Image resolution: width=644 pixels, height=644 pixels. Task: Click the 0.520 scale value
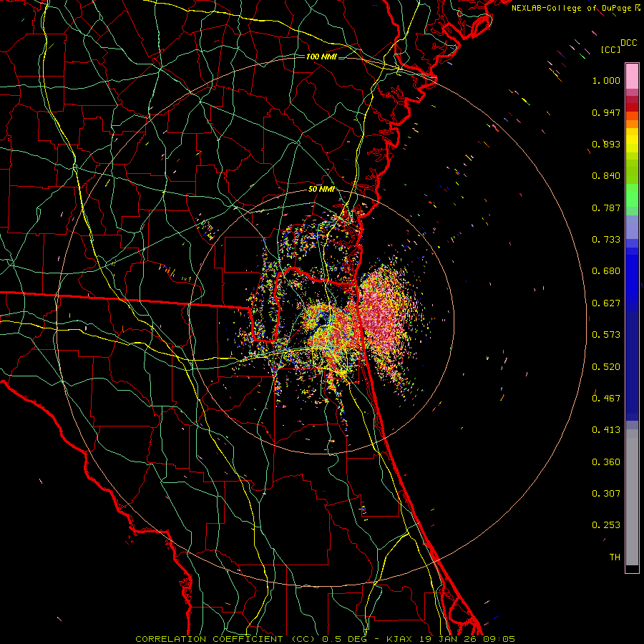pos(606,367)
